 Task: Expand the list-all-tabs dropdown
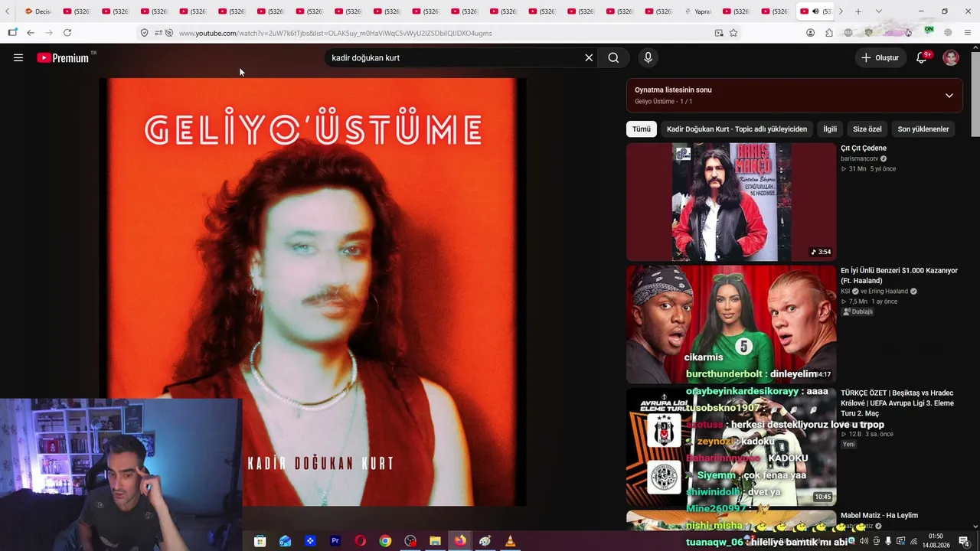point(878,11)
